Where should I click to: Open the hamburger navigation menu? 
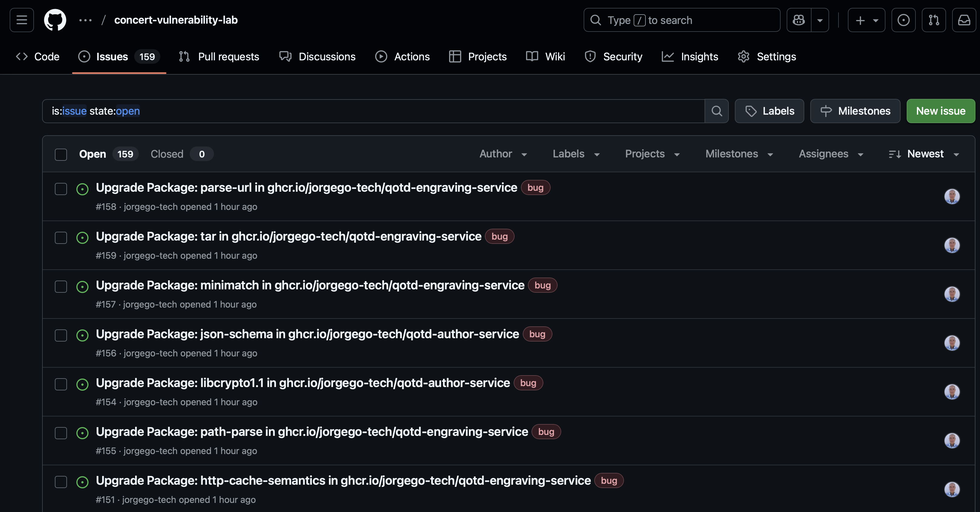pos(22,20)
